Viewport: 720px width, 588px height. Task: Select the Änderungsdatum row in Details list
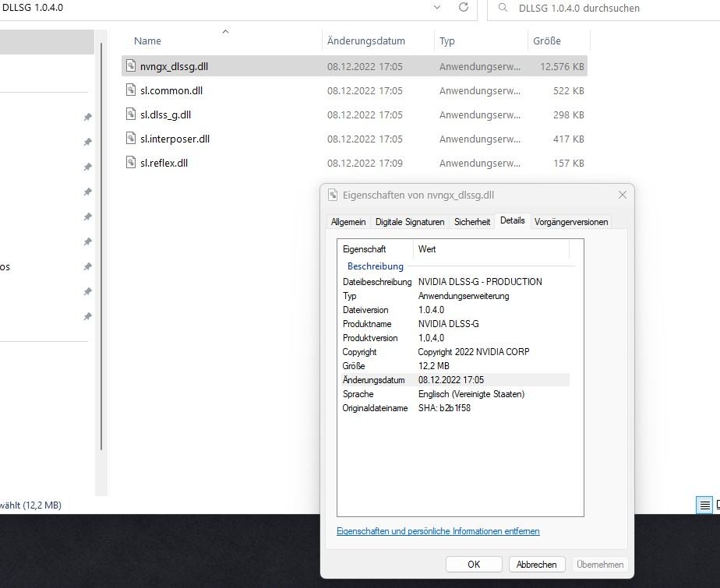click(x=454, y=380)
